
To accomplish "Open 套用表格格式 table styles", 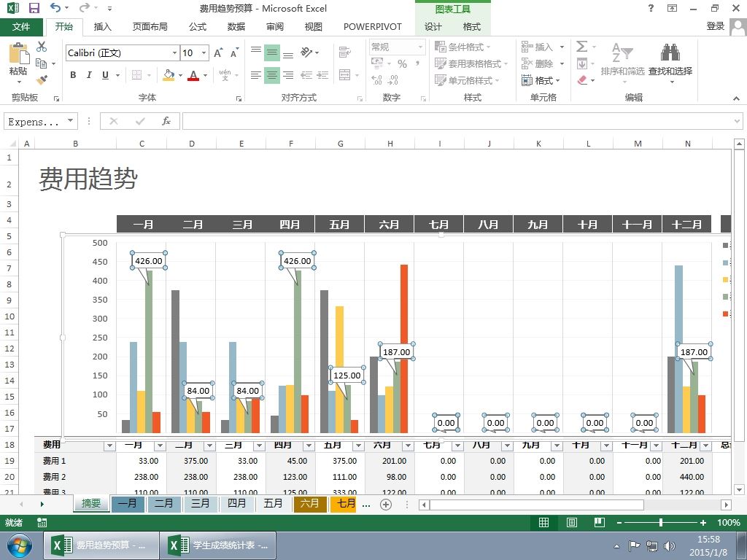I will [x=471, y=63].
